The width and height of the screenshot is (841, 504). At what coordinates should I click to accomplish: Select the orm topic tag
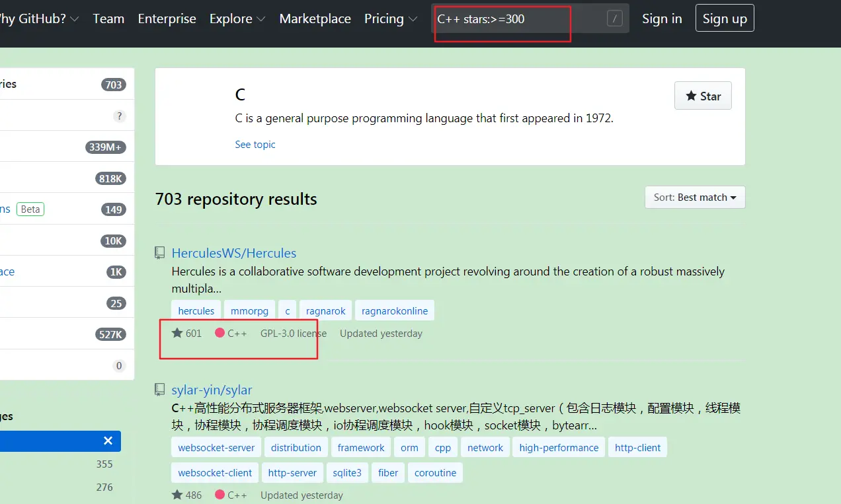410,447
